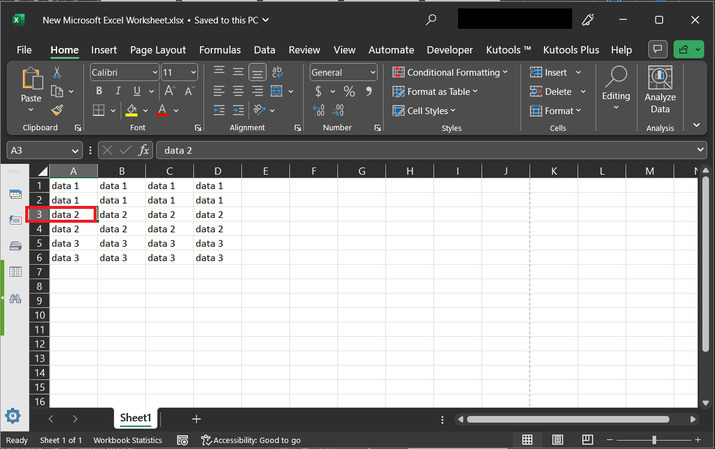715x449 pixels.
Task: Click Workbook Statistics in status bar
Action: tap(127, 440)
